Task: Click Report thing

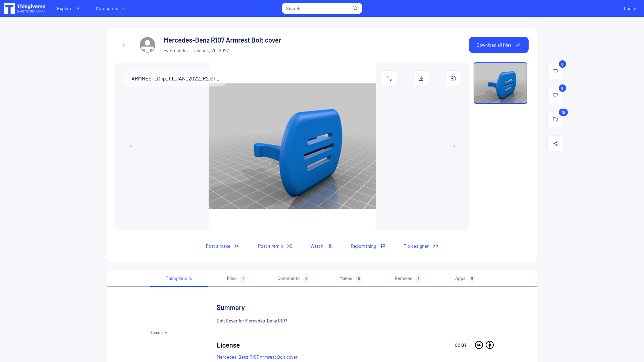Action: coord(368,246)
